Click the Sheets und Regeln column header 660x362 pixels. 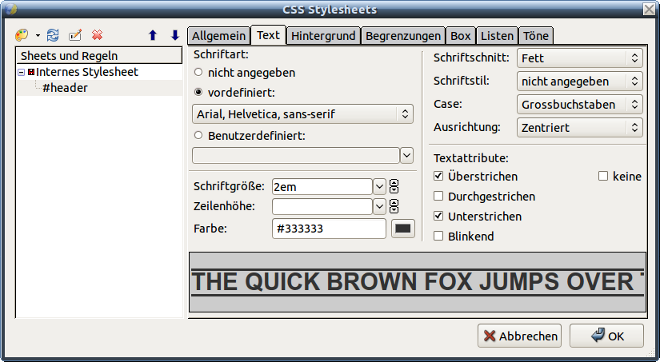click(x=99, y=56)
